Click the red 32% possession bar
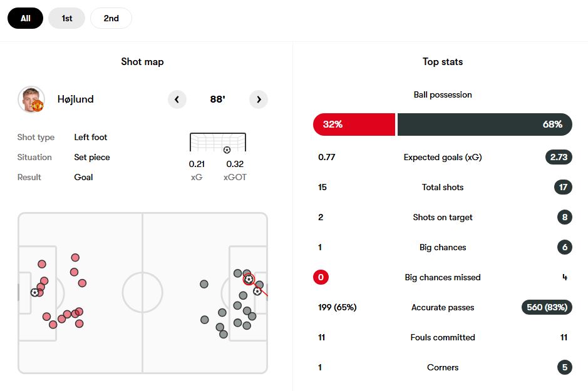 [354, 124]
